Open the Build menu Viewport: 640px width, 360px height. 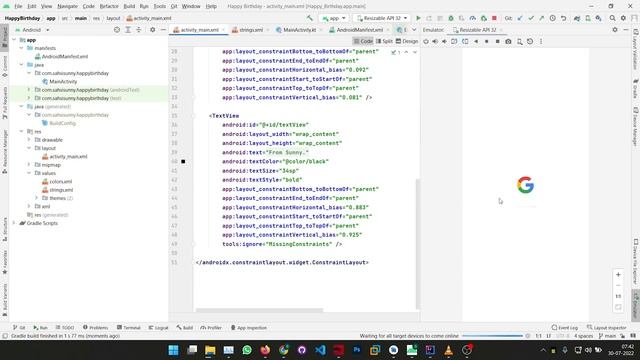tap(129, 6)
